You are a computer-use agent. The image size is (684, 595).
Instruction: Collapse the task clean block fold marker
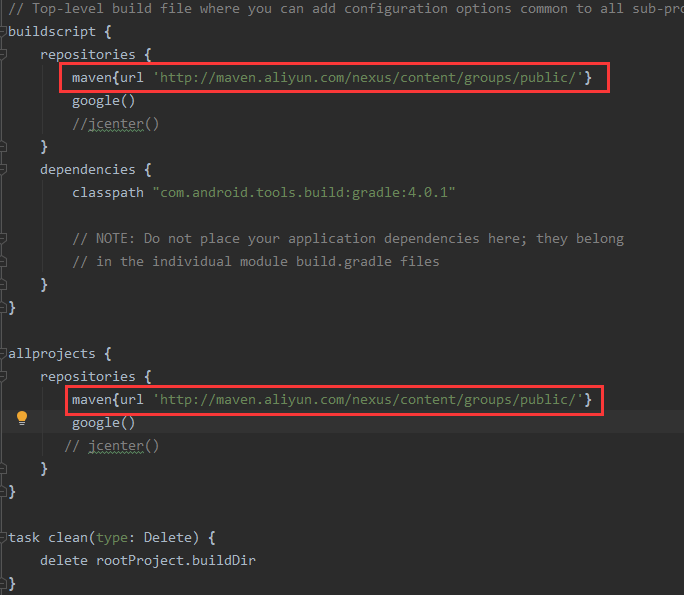[x=3, y=537]
